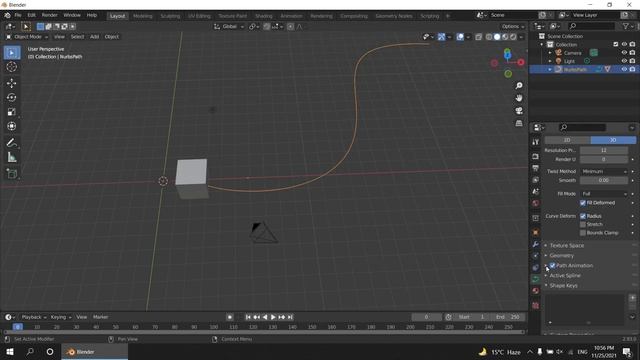Activate the 3D Cursor tool
The image size is (640, 360).
[12, 67]
